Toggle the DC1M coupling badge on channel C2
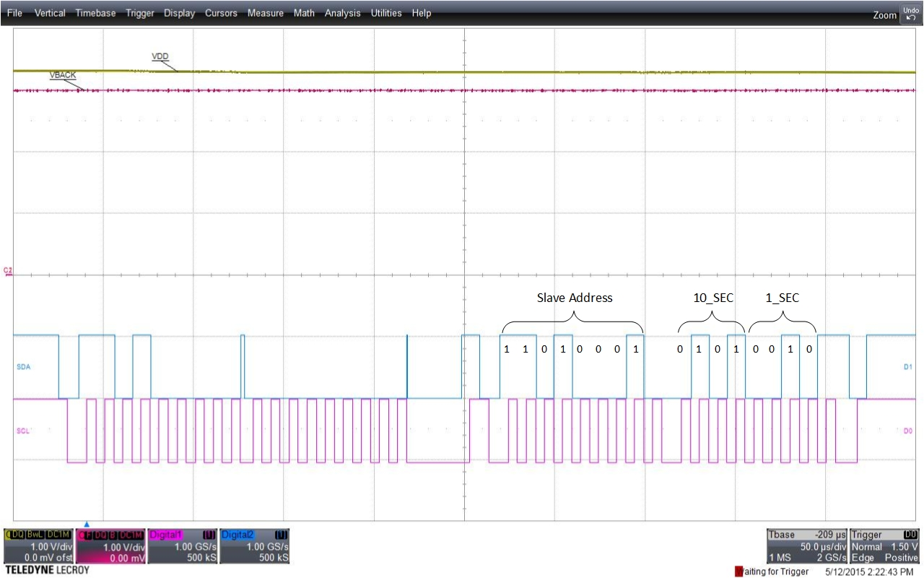The height and width of the screenshot is (578, 924). [130, 534]
